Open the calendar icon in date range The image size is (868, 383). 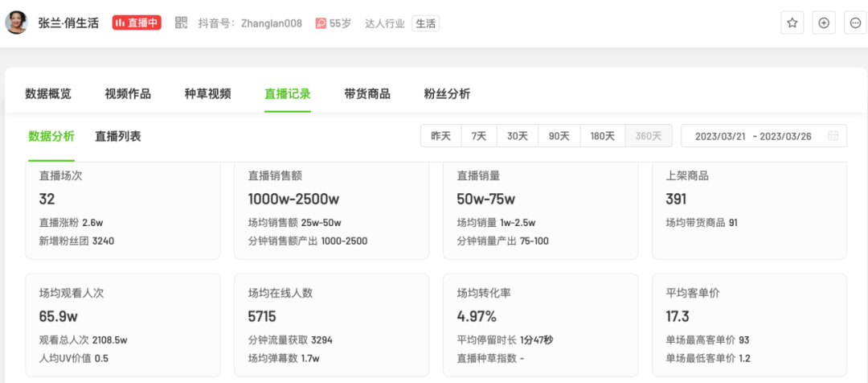(833, 136)
